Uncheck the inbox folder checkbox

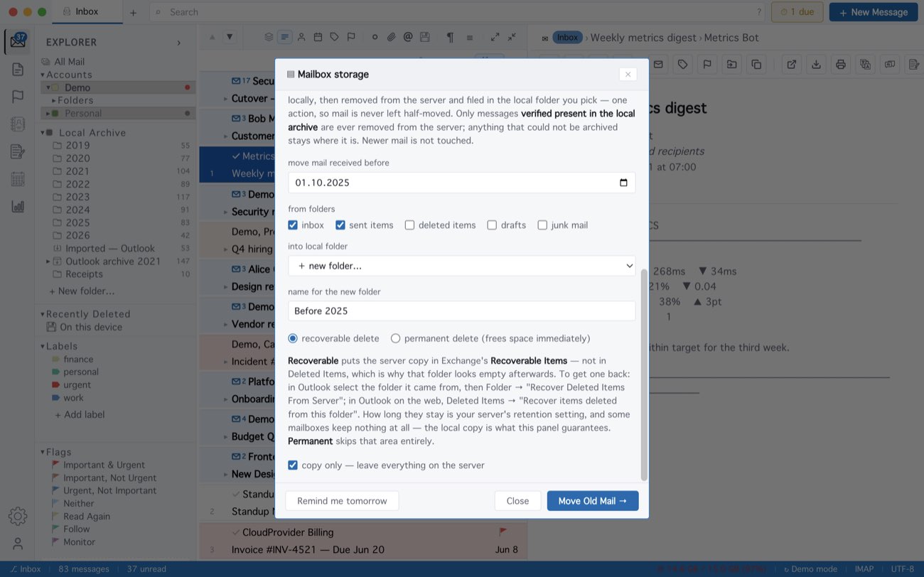click(x=293, y=225)
